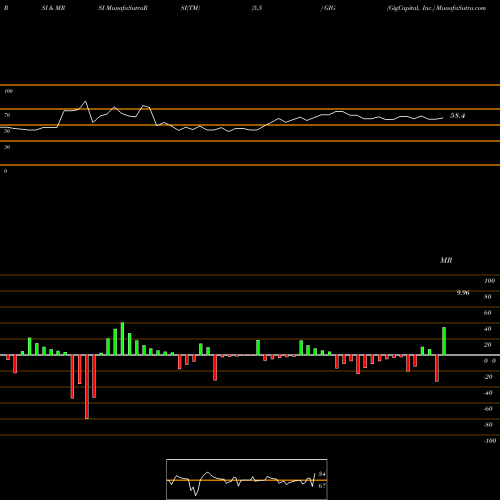Click the 'SI MunafaSutraR' header text
The height and width of the screenshot is (500, 500).
coord(123,8)
